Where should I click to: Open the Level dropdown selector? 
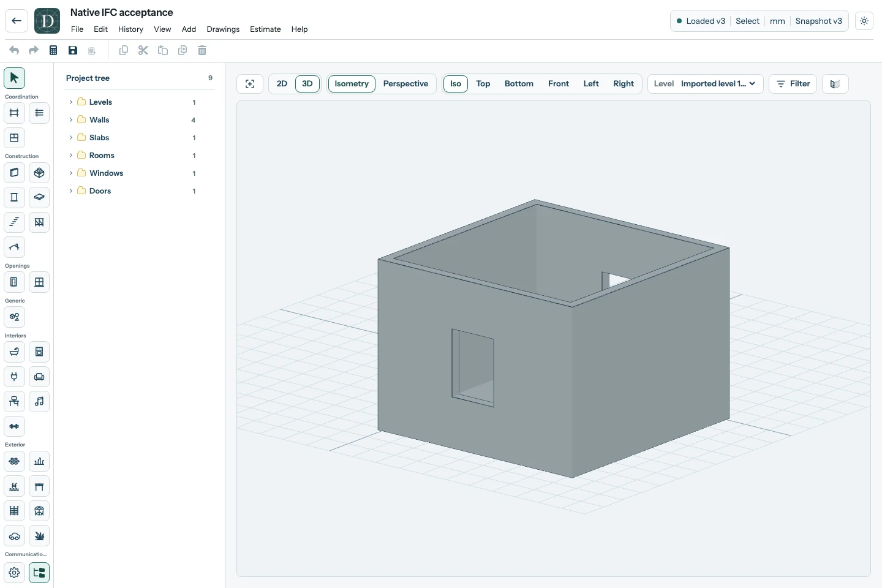click(x=706, y=84)
